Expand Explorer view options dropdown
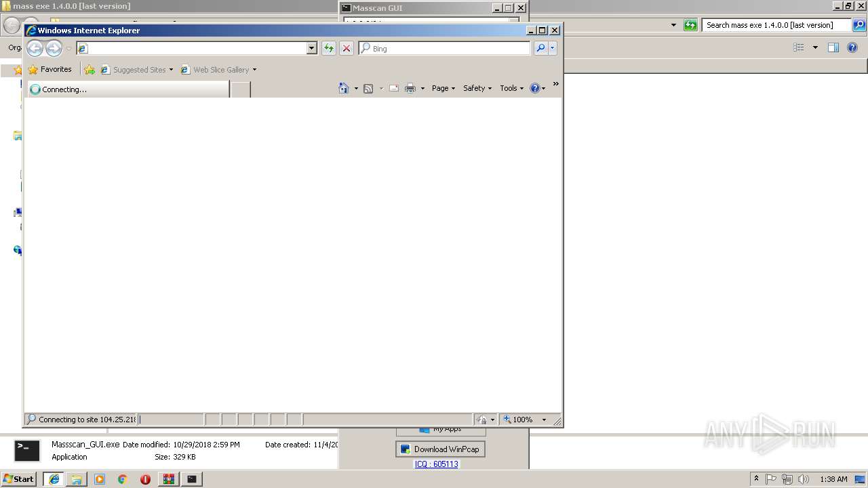 coord(815,47)
